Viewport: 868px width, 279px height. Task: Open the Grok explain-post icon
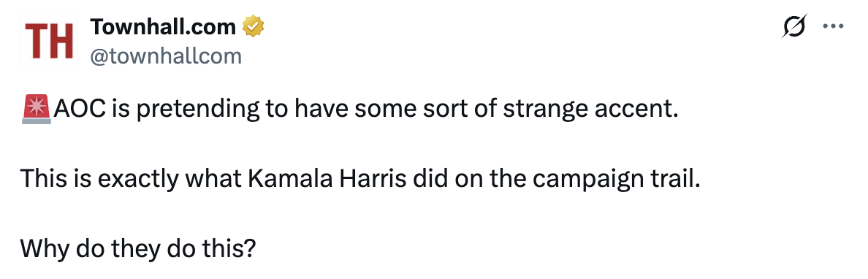pyautogui.click(x=794, y=26)
